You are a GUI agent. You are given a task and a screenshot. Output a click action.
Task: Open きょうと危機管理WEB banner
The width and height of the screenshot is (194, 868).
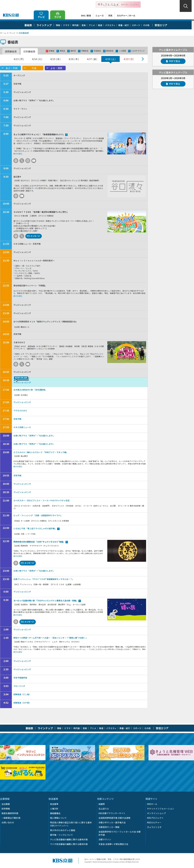(171, 752)
